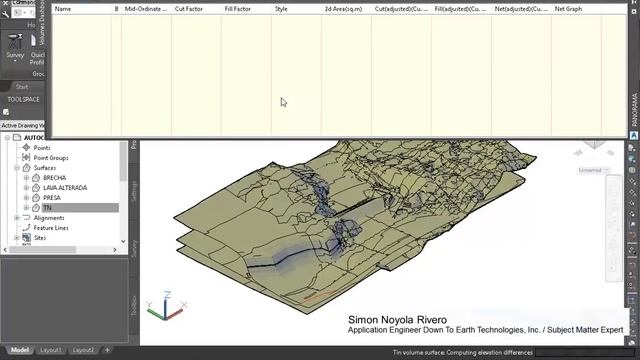
Task: Open the Start drawing tab
Action: pos(22,87)
